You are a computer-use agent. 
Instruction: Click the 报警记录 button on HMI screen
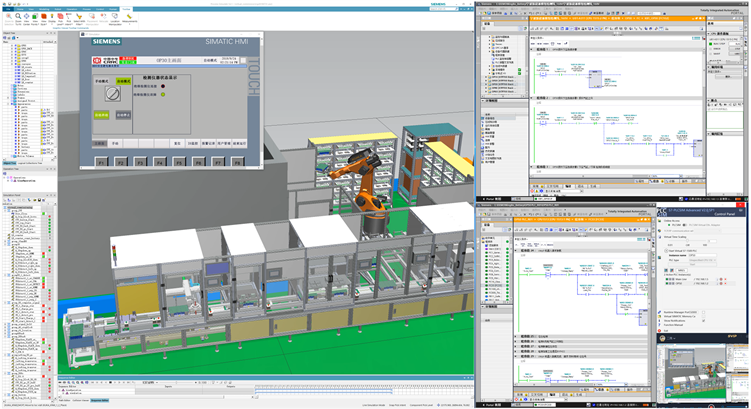pos(208,143)
